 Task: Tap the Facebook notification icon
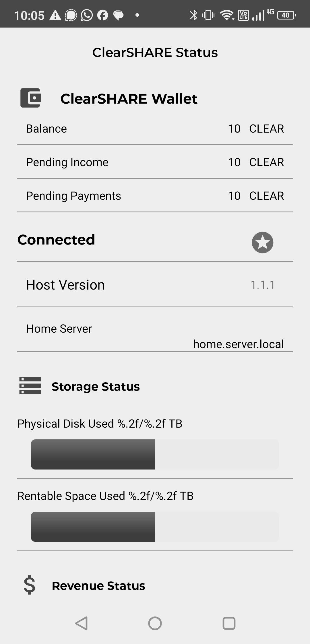[x=102, y=15]
